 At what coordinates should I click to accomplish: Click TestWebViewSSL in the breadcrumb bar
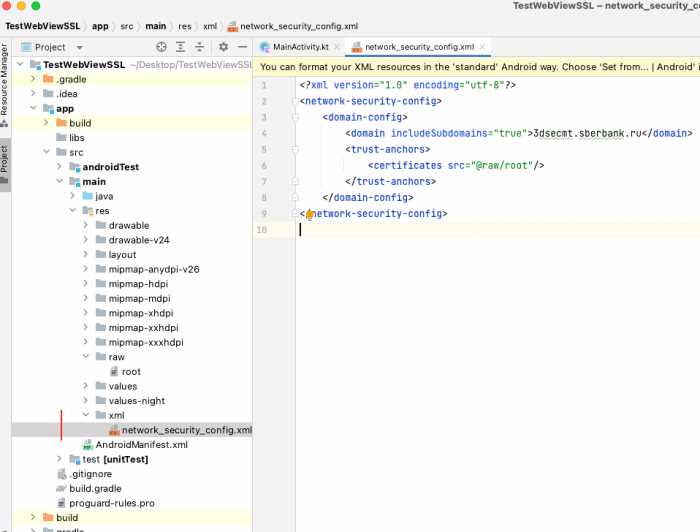coord(42,26)
